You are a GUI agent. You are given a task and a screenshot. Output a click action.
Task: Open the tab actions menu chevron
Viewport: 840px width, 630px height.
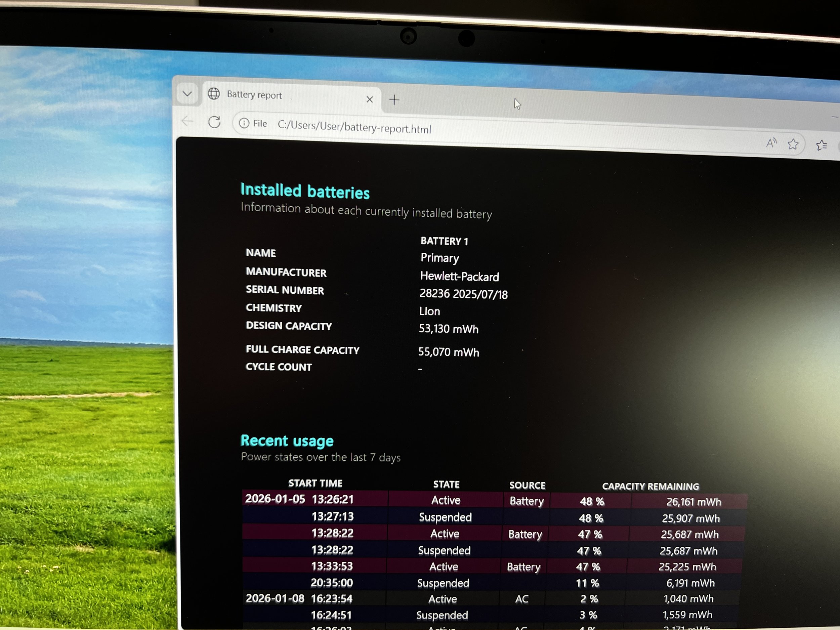pyautogui.click(x=187, y=93)
